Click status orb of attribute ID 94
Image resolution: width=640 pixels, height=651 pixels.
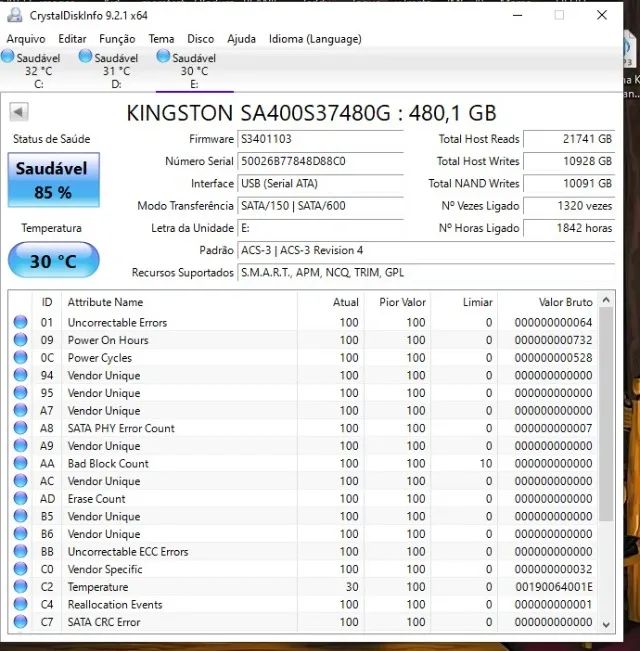point(20,375)
